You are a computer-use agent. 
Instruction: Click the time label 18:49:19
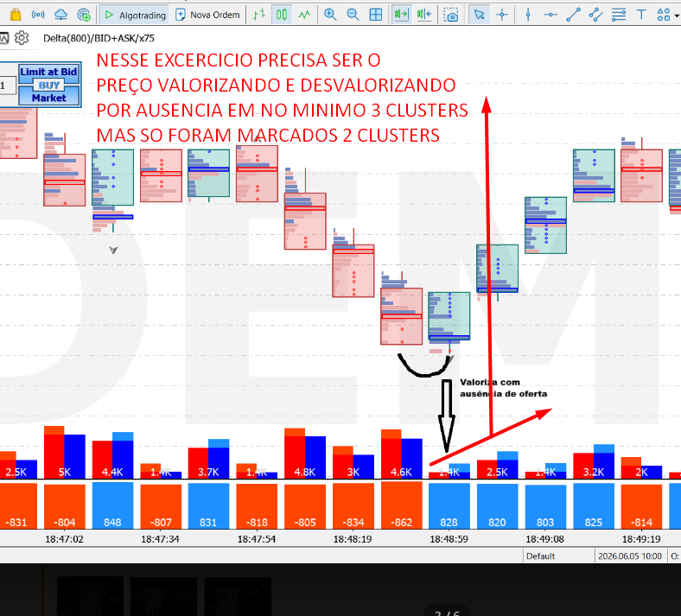[x=641, y=539]
